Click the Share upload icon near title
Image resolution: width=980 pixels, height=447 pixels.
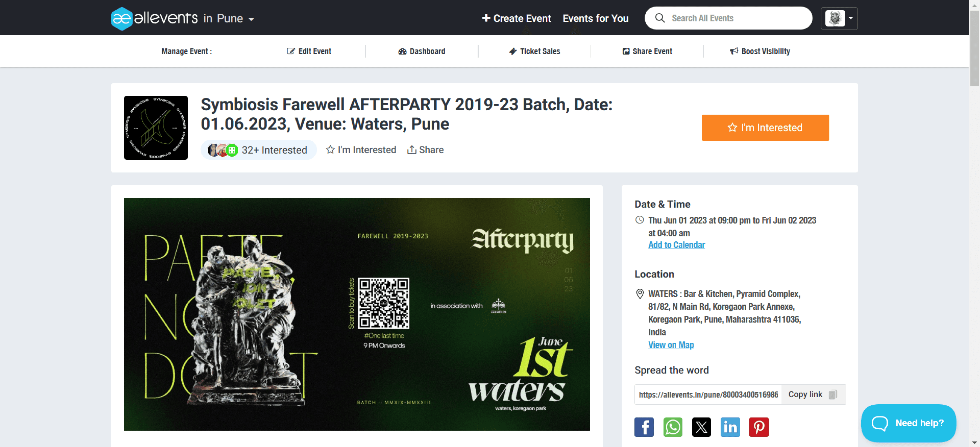click(x=411, y=150)
